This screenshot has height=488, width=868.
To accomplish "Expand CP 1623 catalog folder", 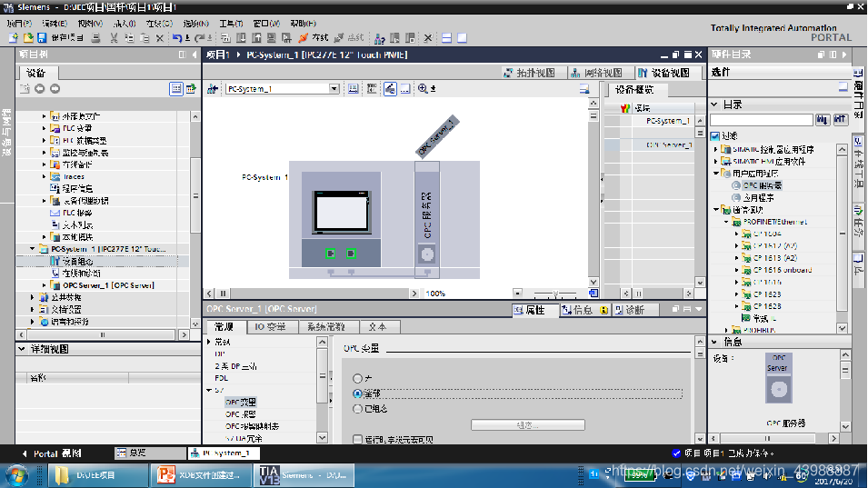I will click(x=737, y=294).
